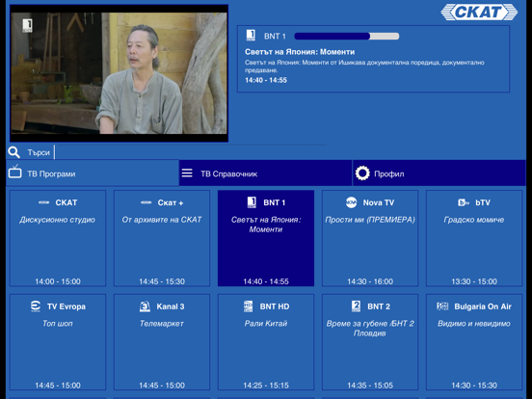The width and height of the screenshot is (532, 399).
Task: Open the ТВ Програми tab
Action: (x=93, y=173)
